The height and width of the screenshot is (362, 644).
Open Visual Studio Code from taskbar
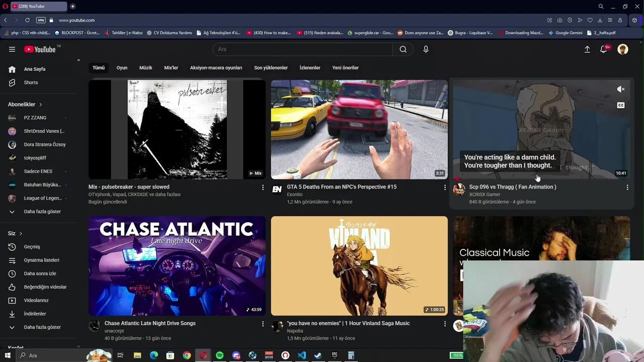302,355
